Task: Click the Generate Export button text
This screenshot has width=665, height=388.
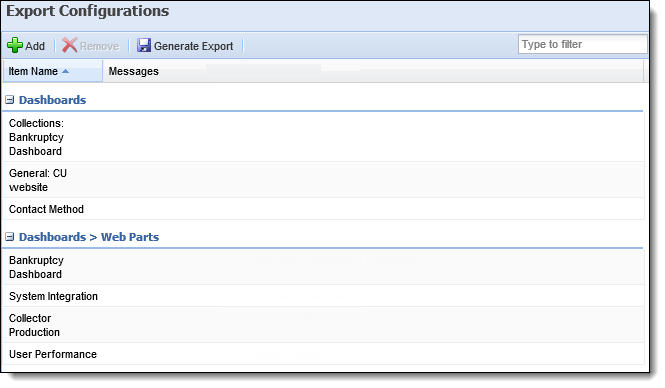Action: coord(193,46)
